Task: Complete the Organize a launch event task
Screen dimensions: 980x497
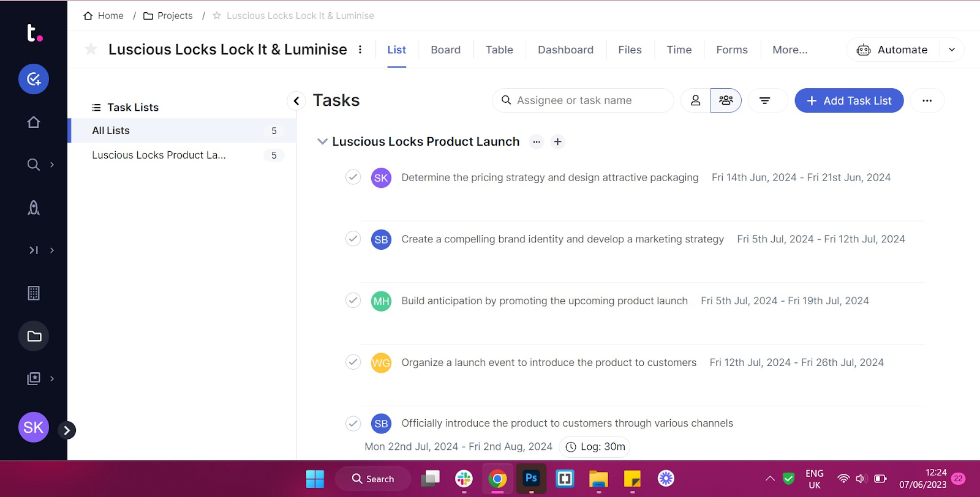Action: click(353, 362)
